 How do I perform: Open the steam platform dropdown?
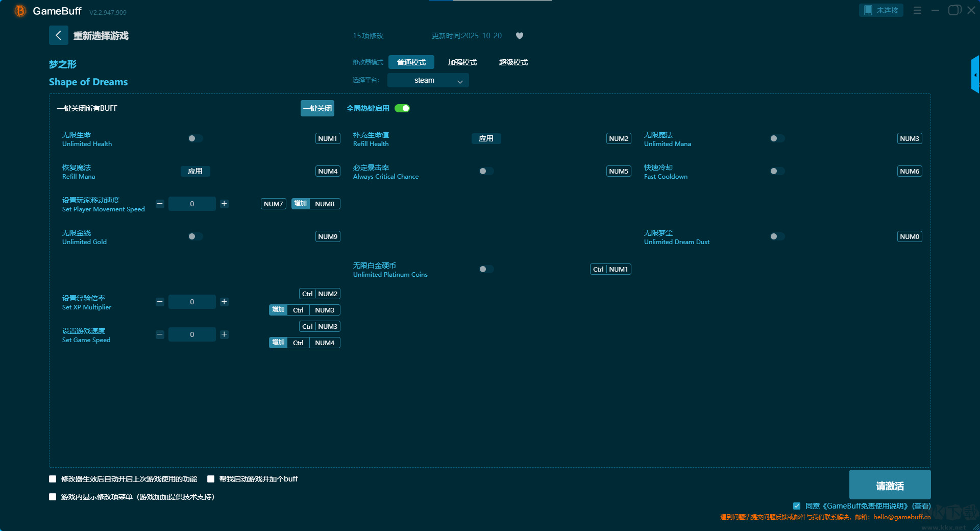428,80
